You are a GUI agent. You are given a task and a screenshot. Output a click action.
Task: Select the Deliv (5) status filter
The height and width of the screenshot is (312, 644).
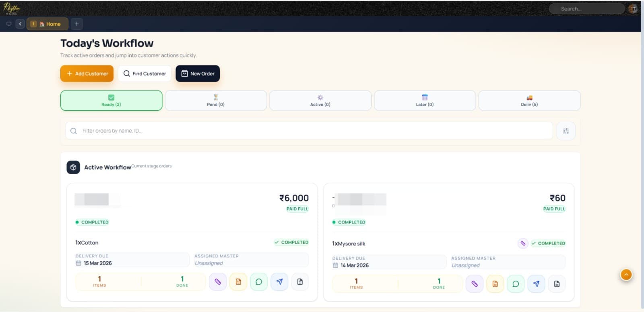coord(529,101)
